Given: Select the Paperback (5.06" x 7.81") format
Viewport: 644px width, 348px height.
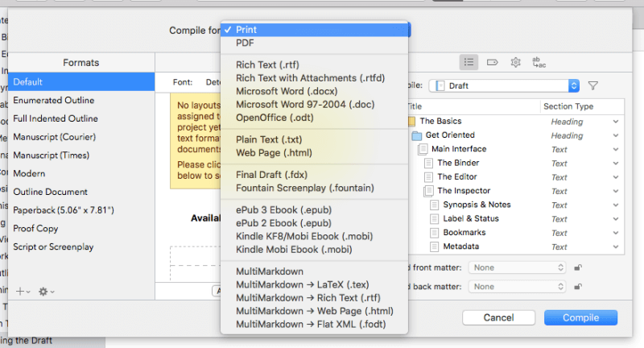Looking at the screenshot, I should (81, 210).
